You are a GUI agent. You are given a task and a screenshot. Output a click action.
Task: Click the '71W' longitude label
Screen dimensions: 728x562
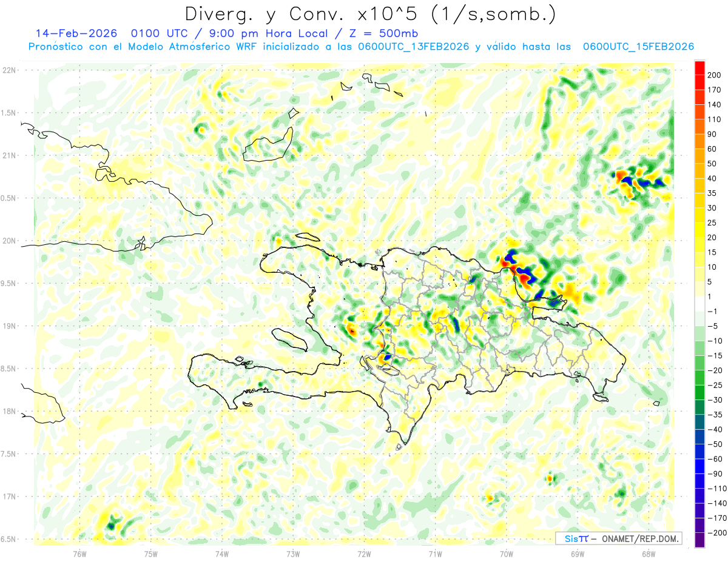pyautogui.click(x=435, y=554)
